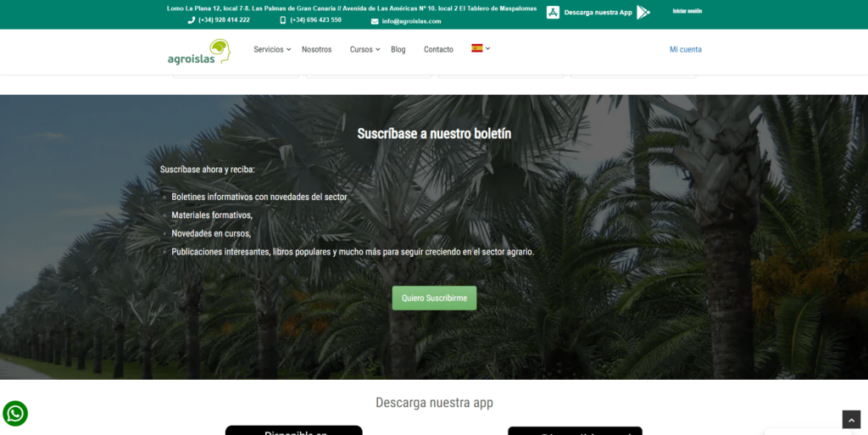Click the phone handset icon
This screenshot has height=435, width=868.
192,20
